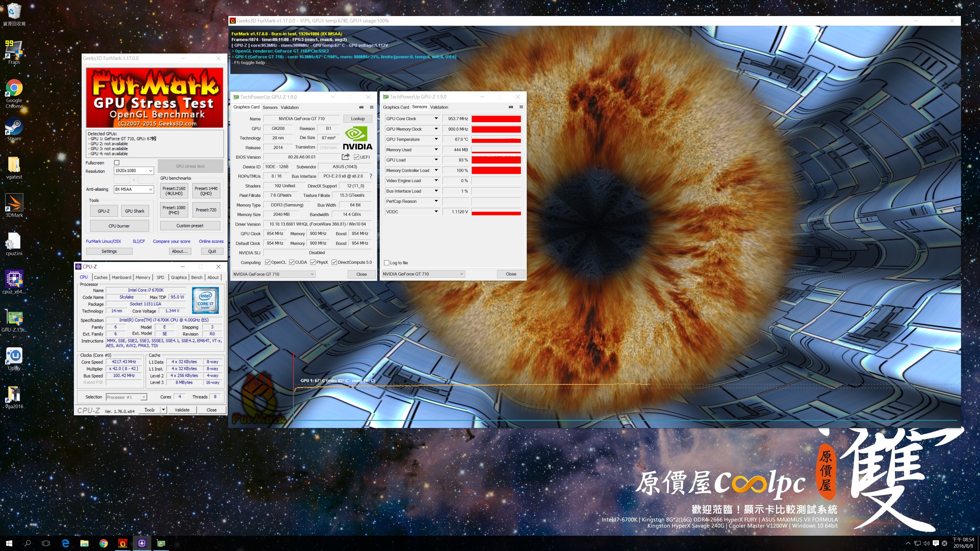Open the Fraps desktop icon
This screenshot has width=980, height=551.
click(x=14, y=53)
